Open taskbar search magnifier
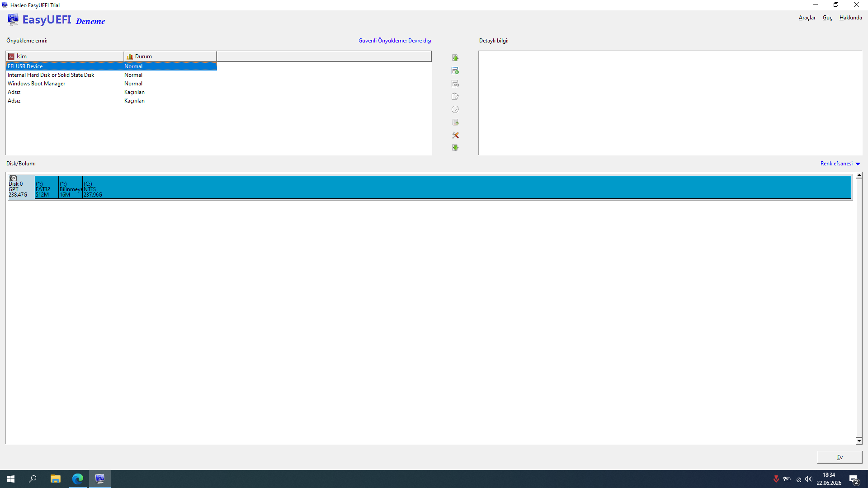The width and height of the screenshot is (868, 488). point(33,479)
